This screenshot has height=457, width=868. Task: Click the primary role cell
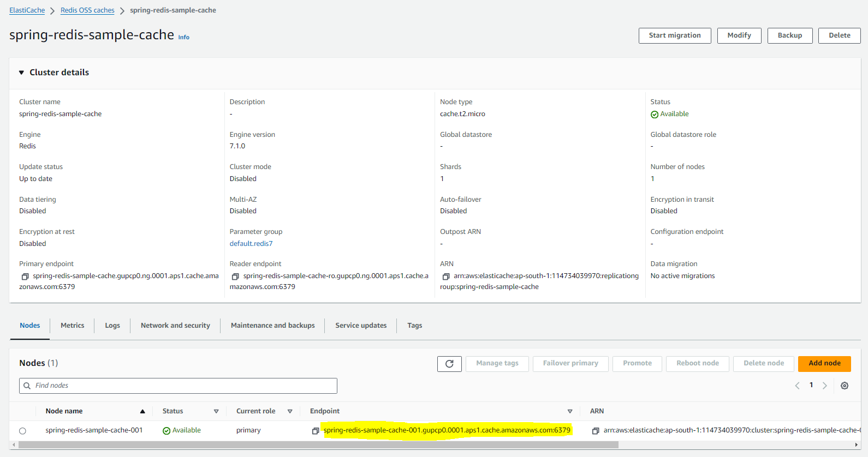(x=248, y=430)
